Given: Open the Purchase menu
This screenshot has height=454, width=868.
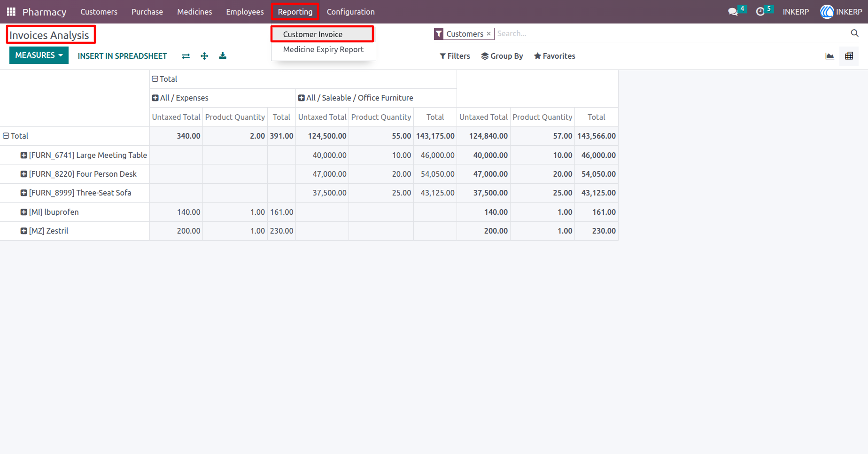Looking at the screenshot, I should pos(147,12).
